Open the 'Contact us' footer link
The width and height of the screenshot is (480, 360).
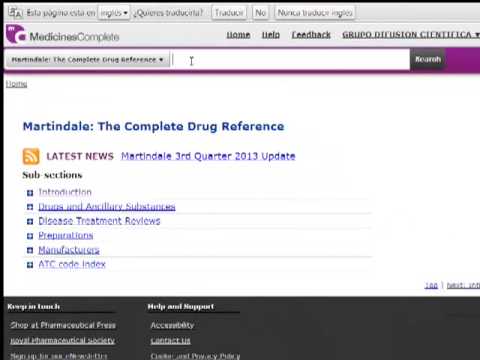click(170, 340)
